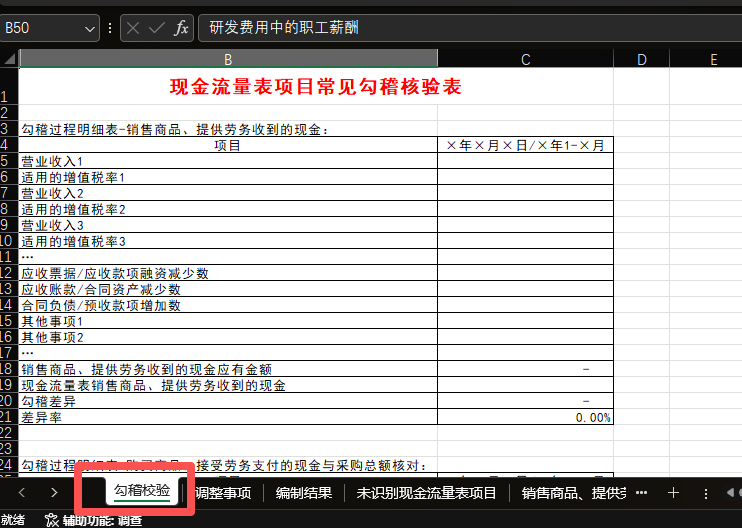
Task: Select cell 其他事项2
Action: [228, 337]
